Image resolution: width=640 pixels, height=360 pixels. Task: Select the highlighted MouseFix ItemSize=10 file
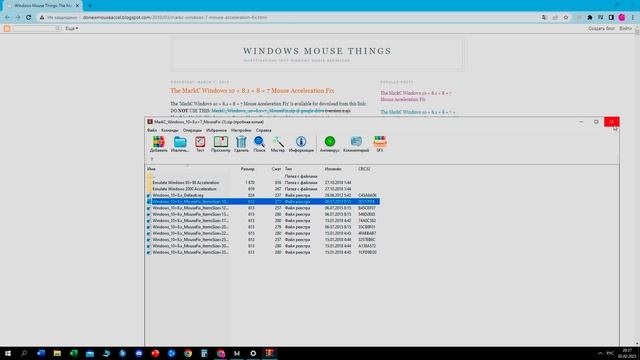(263, 202)
